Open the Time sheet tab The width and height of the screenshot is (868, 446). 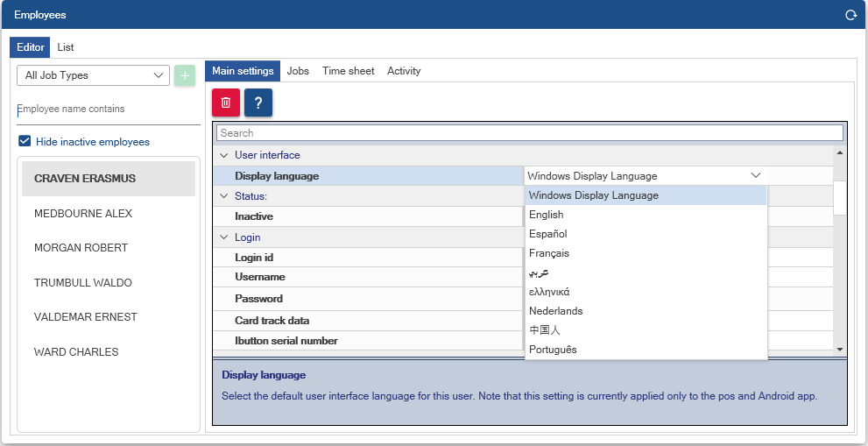point(348,71)
